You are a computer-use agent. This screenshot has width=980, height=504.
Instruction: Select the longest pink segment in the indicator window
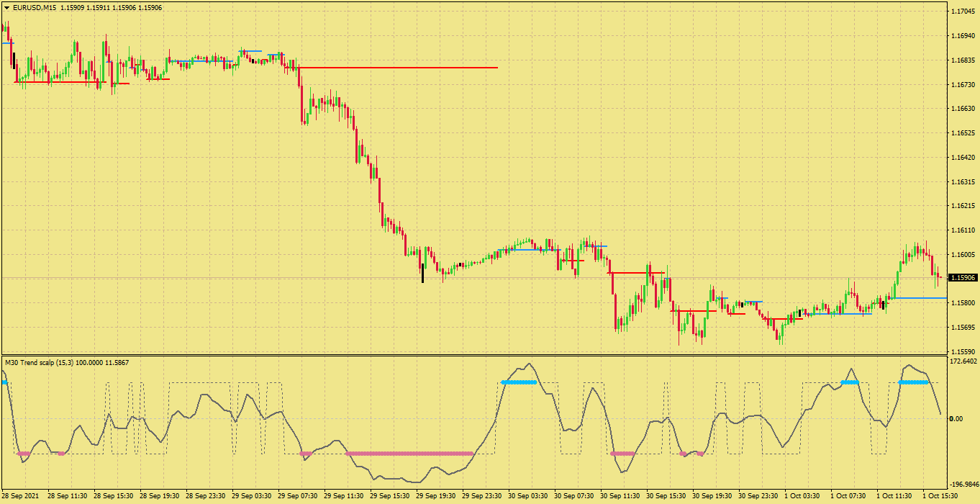pos(409,454)
